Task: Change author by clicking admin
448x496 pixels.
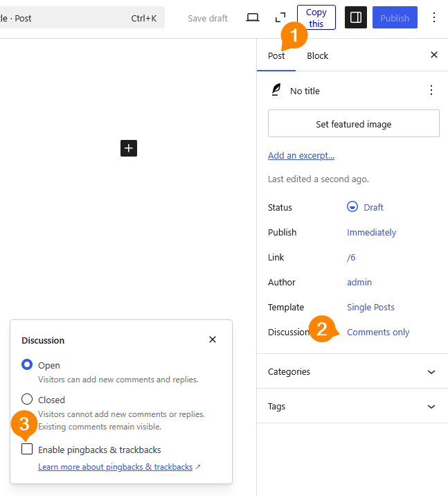Action: click(x=359, y=282)
